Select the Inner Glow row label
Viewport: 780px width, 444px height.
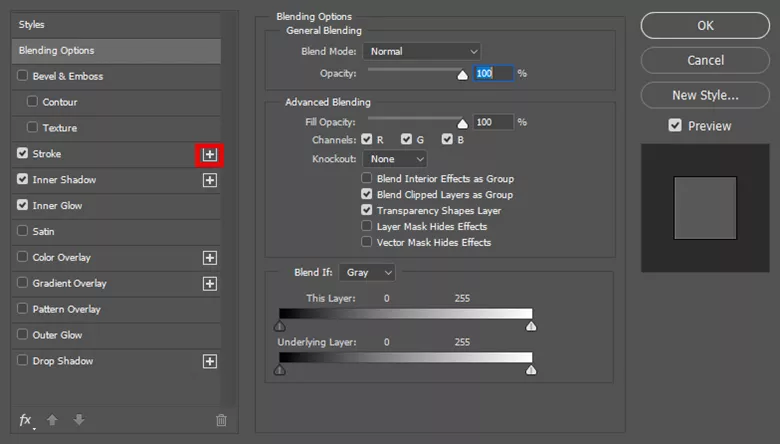point(57,206)
